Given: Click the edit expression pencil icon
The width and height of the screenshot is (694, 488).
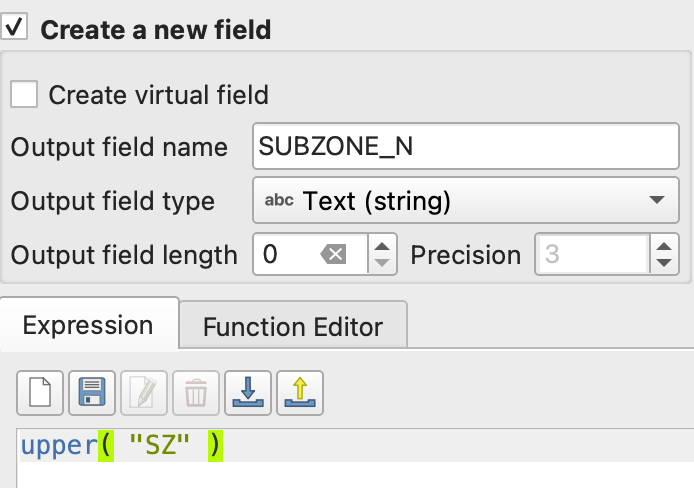Looking at the screenshot, I should click(144, 392).
